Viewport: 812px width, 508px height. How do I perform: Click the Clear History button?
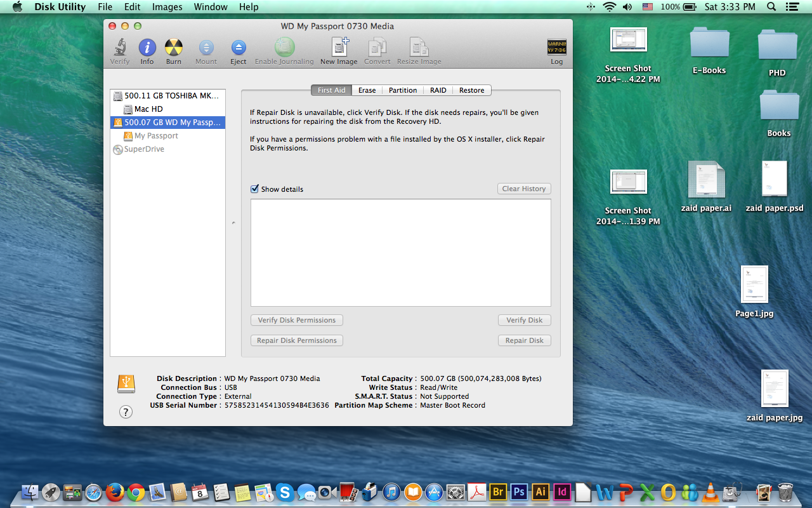[x=524, y=189]
